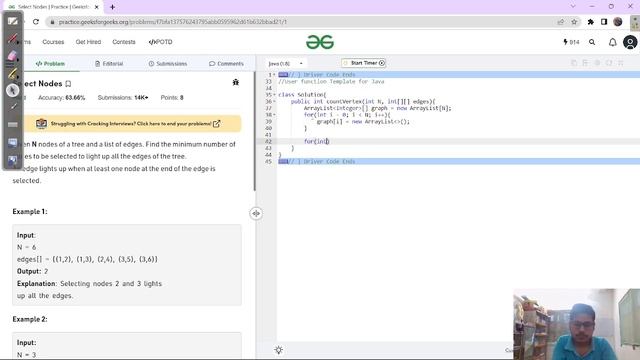Open the Contests menu

pyautogui.click(x=124, y=42)
